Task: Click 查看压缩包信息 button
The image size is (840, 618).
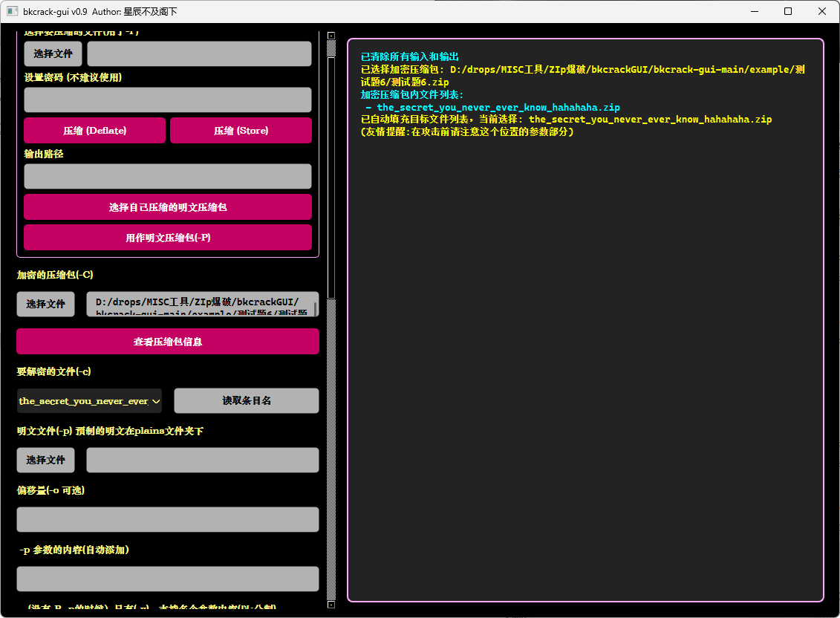Action: [x=168, y=342]
